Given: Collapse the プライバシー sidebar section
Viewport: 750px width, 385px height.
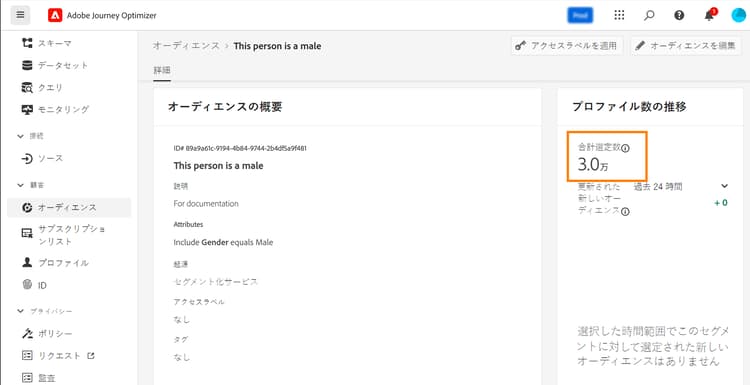Looking at the screenshot, I should click(20, 311).
